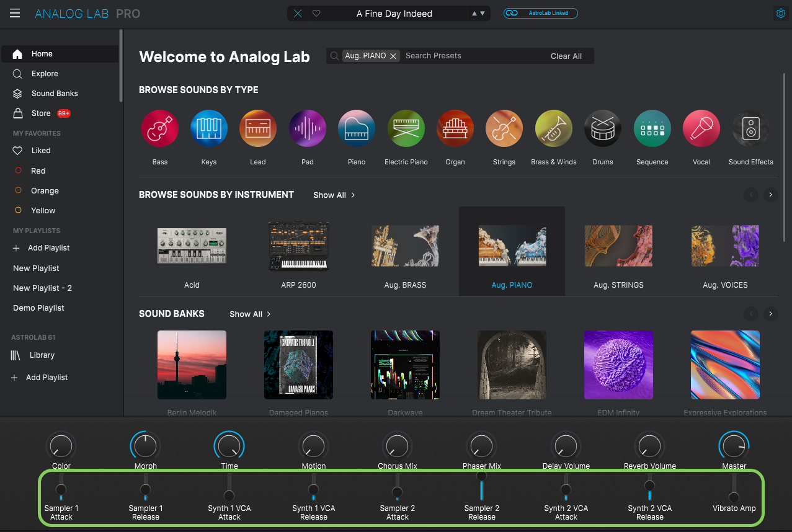Browse Vocal sounds

pos(701,128)
